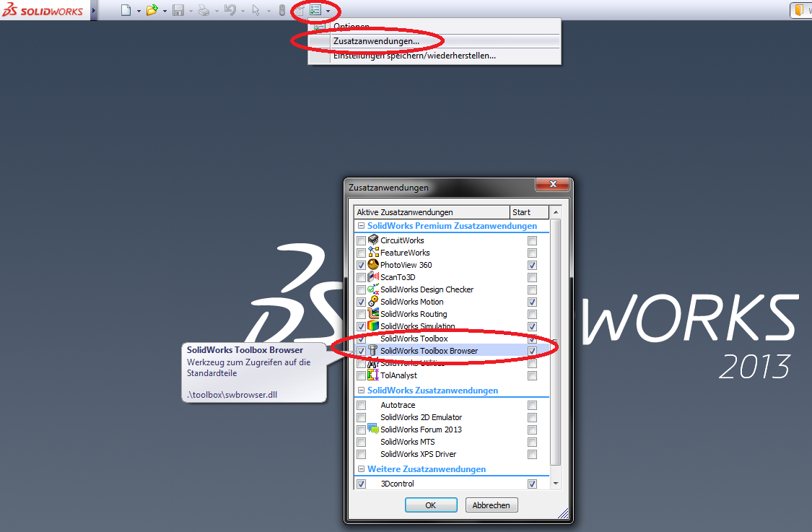Choose Zusatzanwendungen... from the dropdown menu
812x532 pixels.
tap(434, 41)
